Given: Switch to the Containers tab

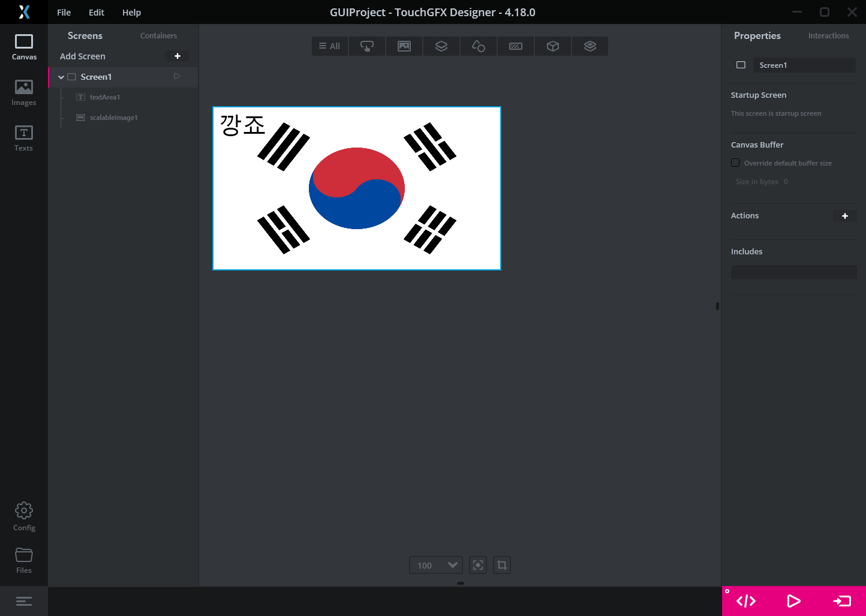Looking at the screenshot, I should click(x=158, y=35).
